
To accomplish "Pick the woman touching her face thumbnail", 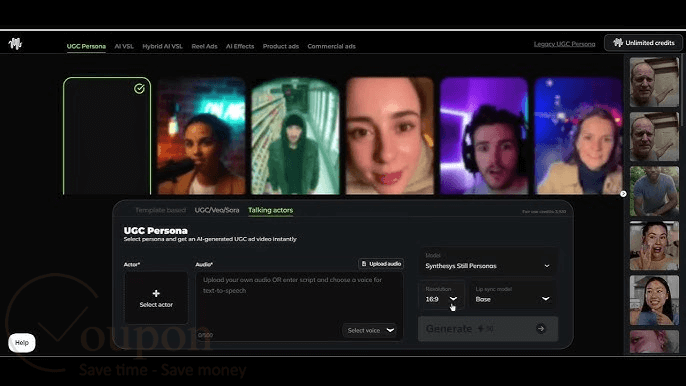I will [654, 246].
